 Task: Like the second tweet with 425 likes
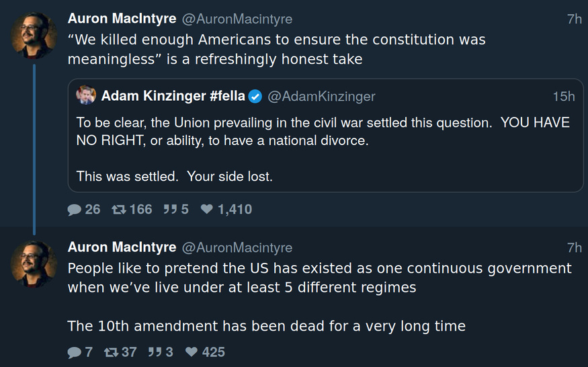click(x=192, y=352)
